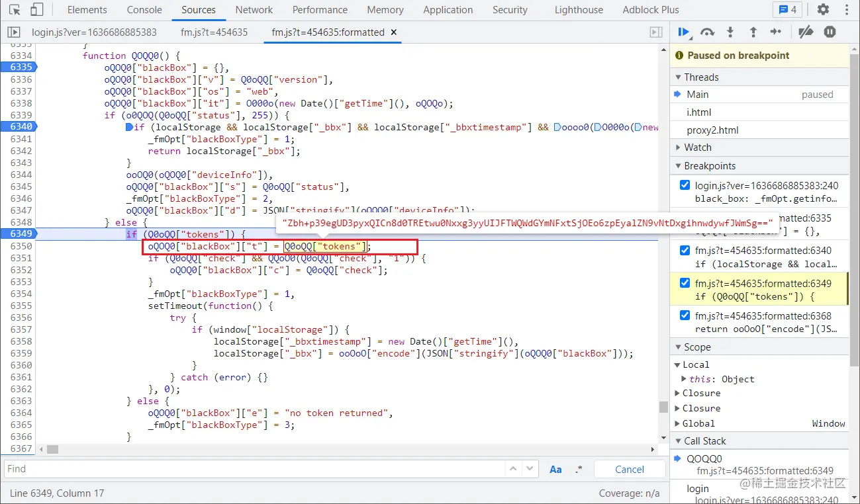This screenshot has width=860, height=504.
Task: Close the fm.js formatted tab
Action: 395,32
